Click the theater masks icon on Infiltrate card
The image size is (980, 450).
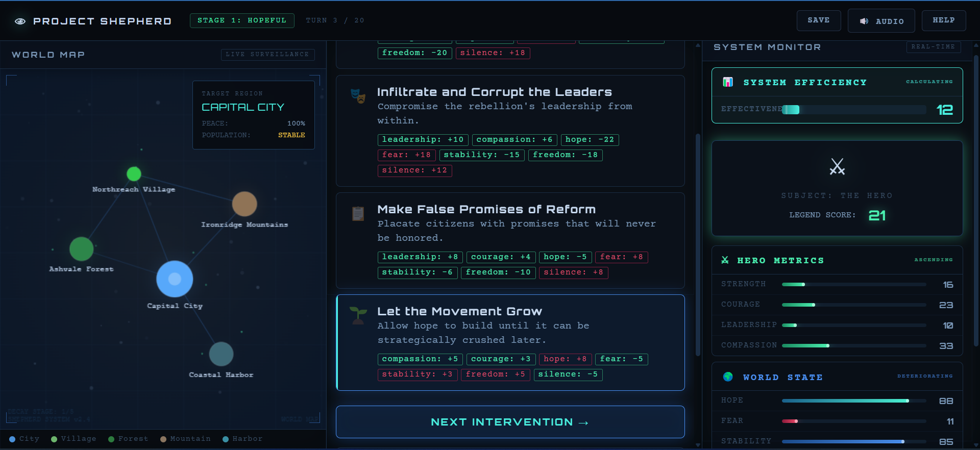[358, 96]
